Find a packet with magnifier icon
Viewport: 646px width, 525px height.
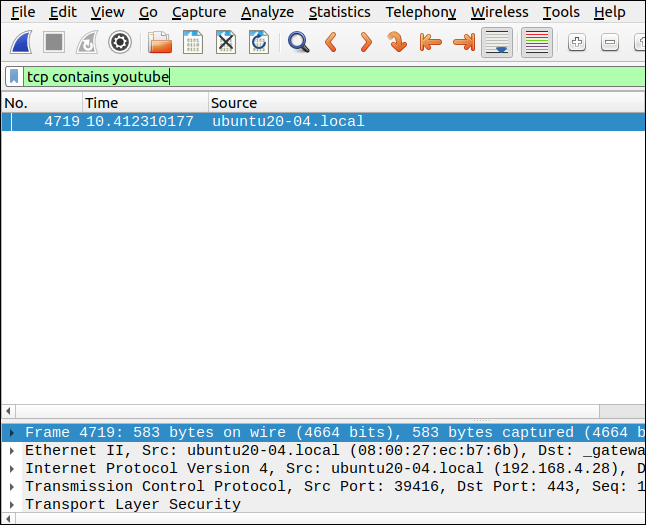coord(299,42)
